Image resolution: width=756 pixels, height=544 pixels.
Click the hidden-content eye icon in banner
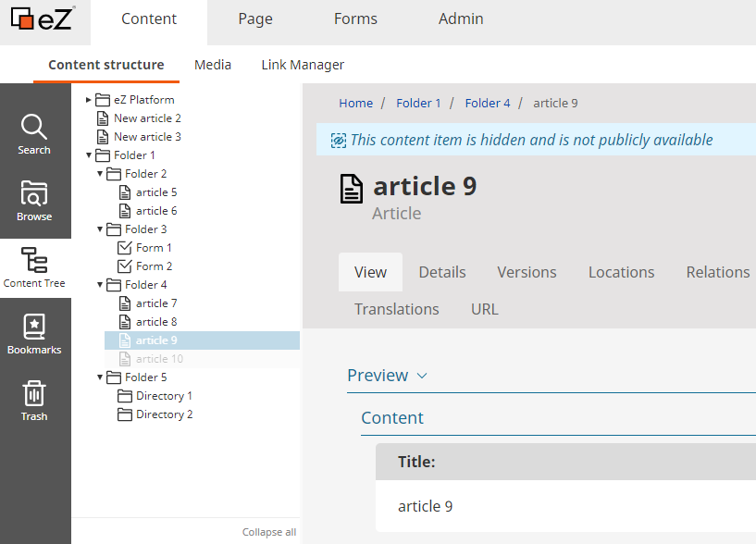[x=339, y=140]
